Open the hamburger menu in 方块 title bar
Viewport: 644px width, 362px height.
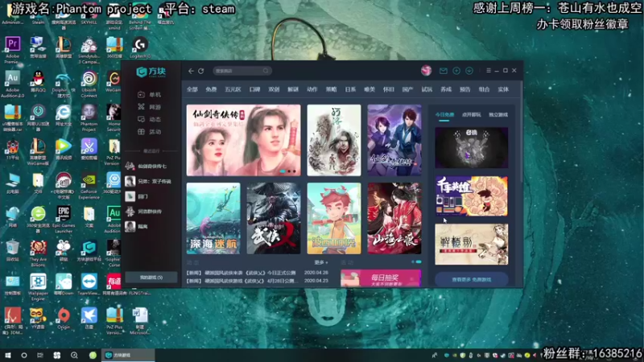coord(489,71)
